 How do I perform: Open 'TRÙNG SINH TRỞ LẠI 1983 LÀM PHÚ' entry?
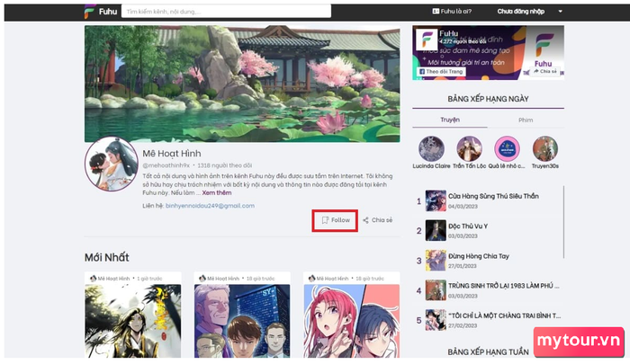coord(503,286)
